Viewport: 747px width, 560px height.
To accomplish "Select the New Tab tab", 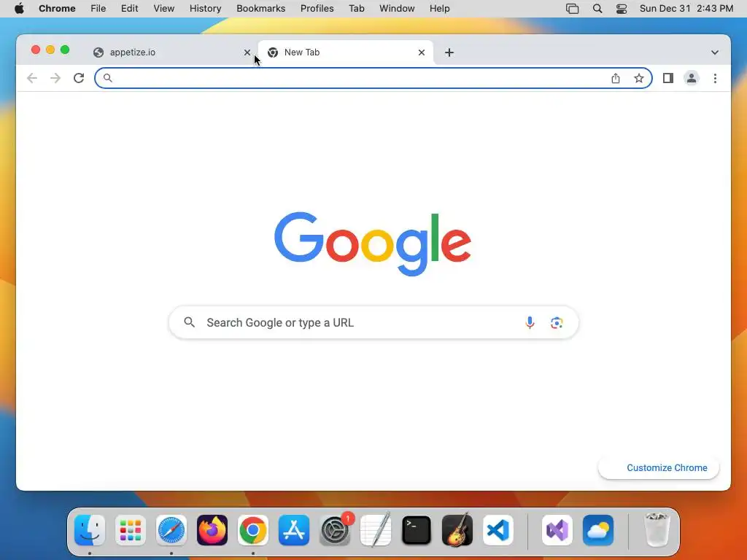I will tap(345, 52).
